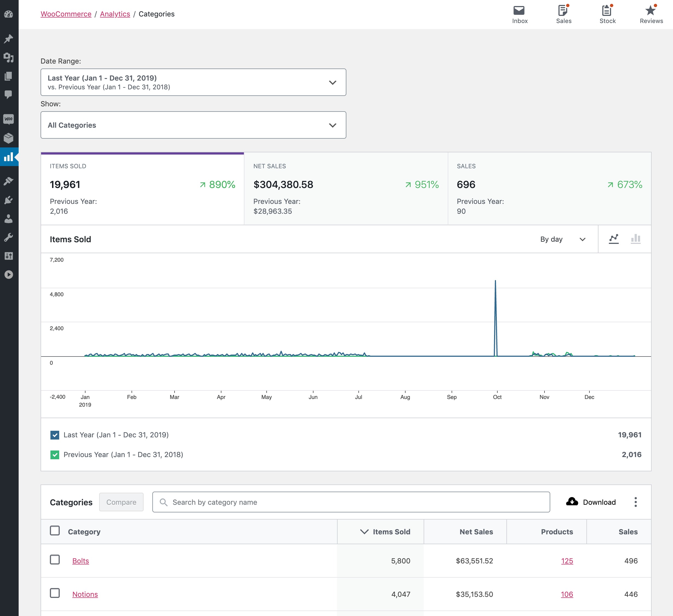Screen dimensions: 673x616
Task: Open the WooCommerce sidebar menu icon
Action: [x=9, y=119]
